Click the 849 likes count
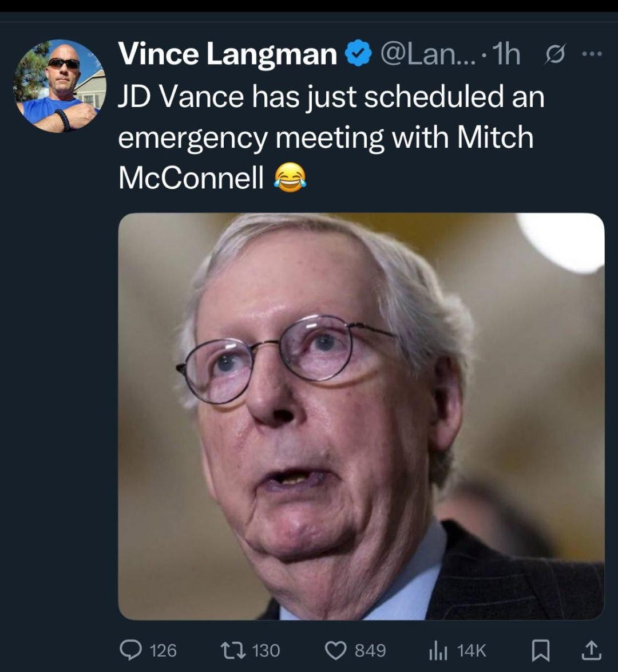618x672 pixels. (370, 651)
